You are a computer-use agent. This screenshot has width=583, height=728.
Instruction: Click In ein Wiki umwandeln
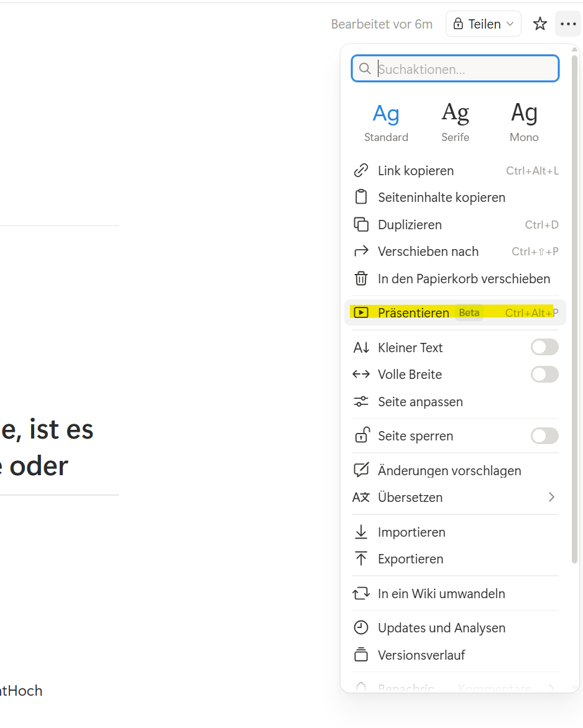[x=442, y=593]
